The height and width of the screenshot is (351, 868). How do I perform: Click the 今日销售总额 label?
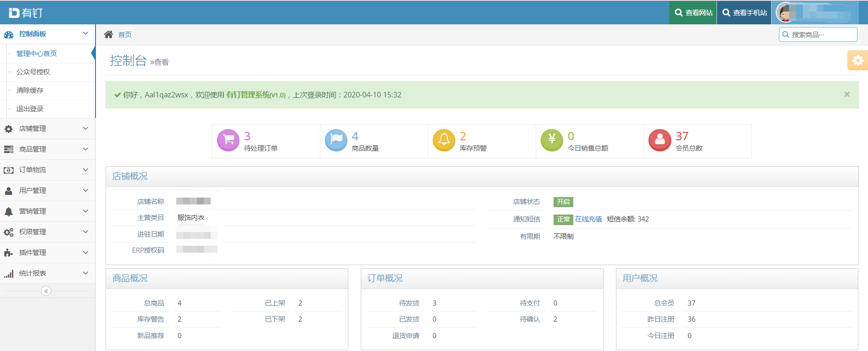[588, 148]
